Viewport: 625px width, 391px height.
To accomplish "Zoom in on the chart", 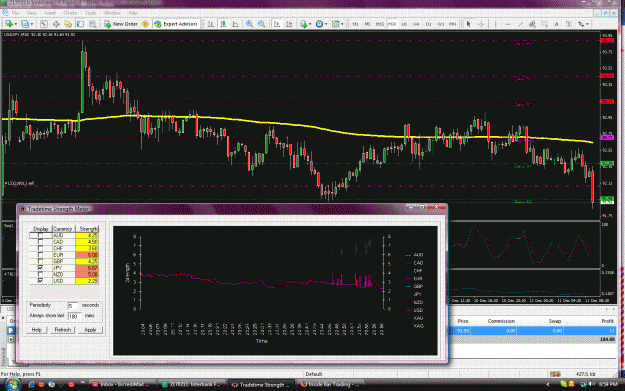I will 250,24.
